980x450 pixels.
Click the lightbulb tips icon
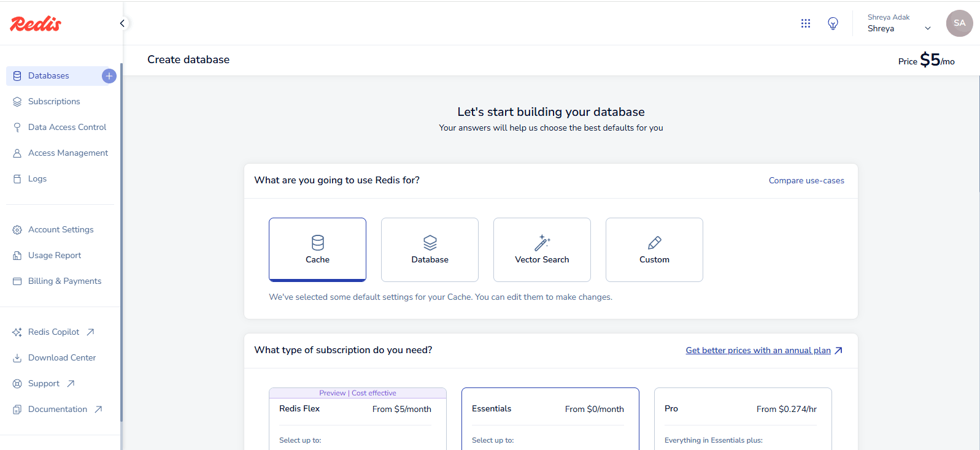point(833,23)
